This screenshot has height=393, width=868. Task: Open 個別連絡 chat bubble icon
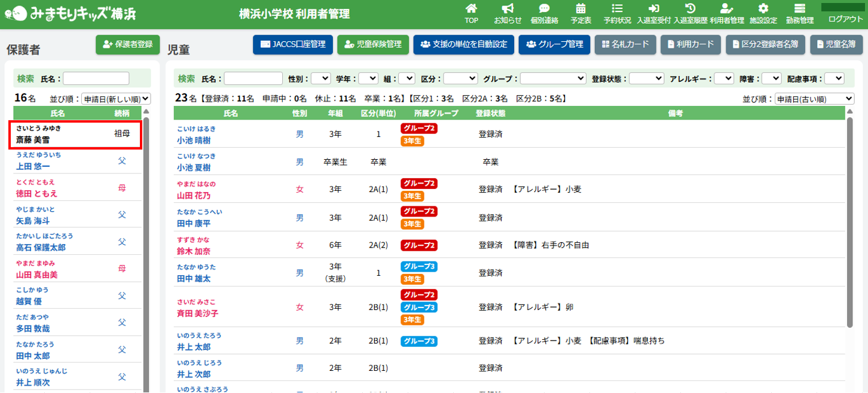(544, 9)
